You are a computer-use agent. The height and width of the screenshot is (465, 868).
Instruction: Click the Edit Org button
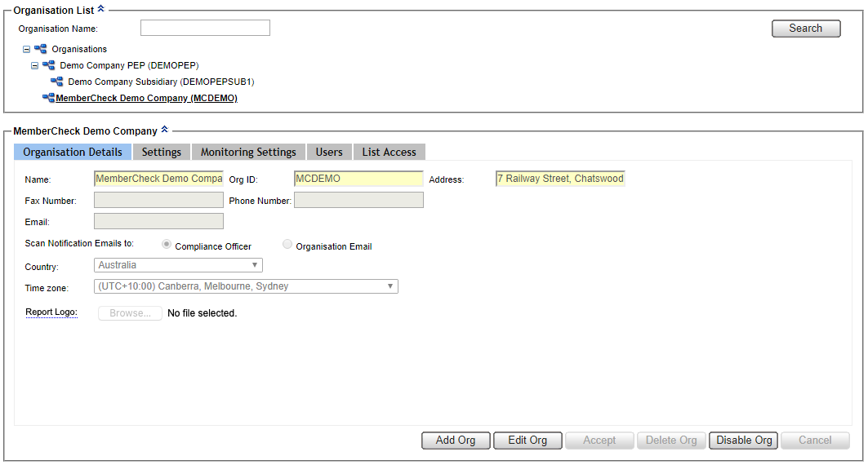(x=527, y=441)
